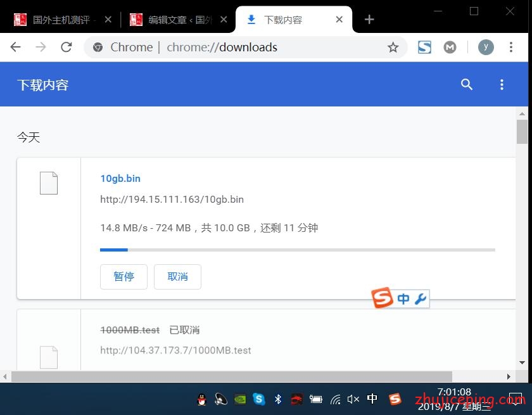Viewport: 532px width, 415px height.
Task: Open the gray M browser extension
Action: 450,47
